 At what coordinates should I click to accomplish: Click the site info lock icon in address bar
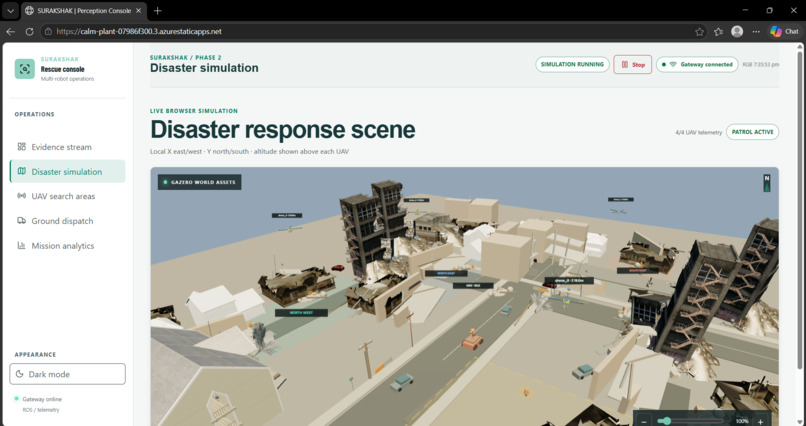pos(49,31)
